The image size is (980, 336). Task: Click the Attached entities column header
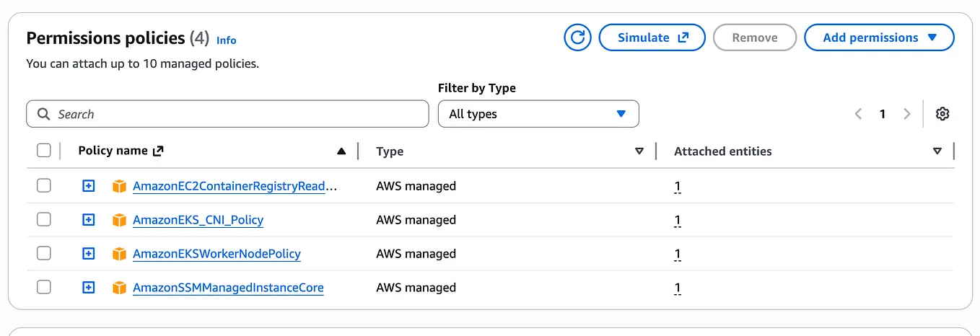723,151
